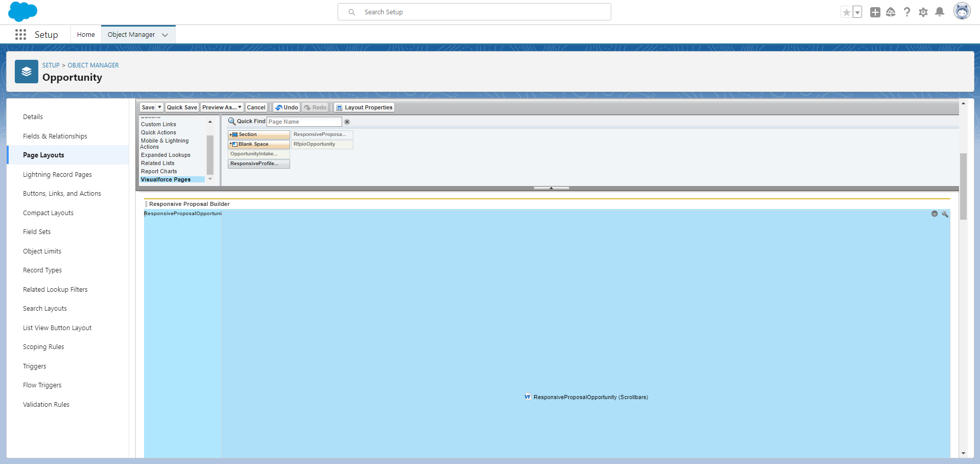Add this page to favorites with star
980x464 pixels.
tap(846, 12)
